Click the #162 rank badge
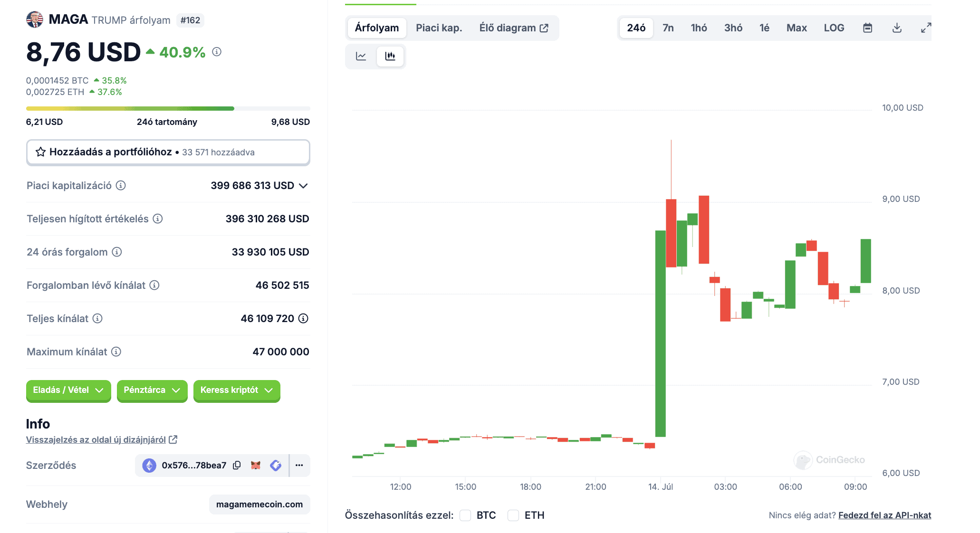The height and width of the screenshot is (533, 980). (x=191, y=20)
